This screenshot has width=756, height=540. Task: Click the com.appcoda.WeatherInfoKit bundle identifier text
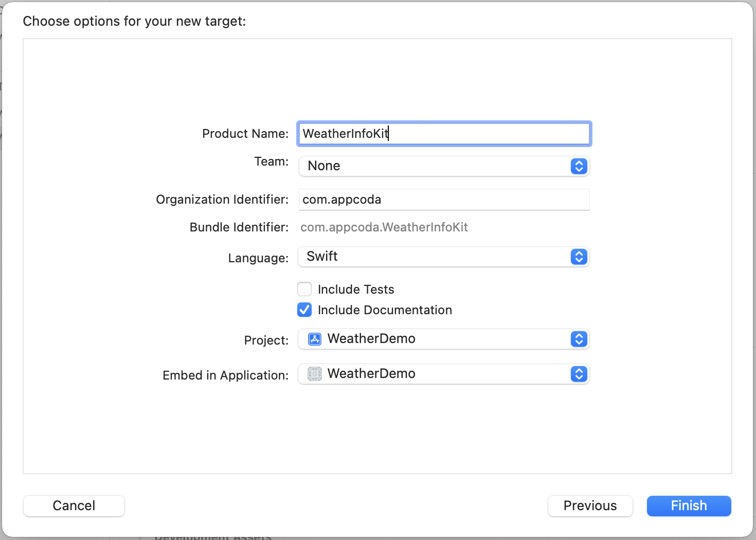[x=384, y=227]
